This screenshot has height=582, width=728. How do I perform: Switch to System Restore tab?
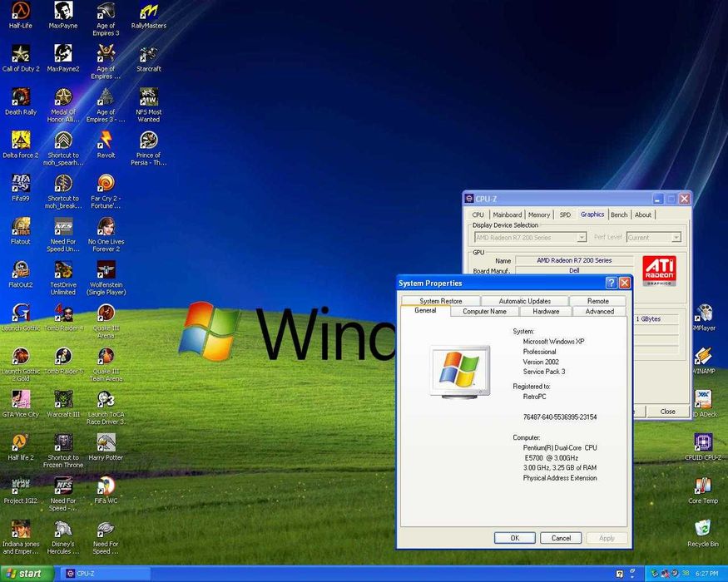441,301
